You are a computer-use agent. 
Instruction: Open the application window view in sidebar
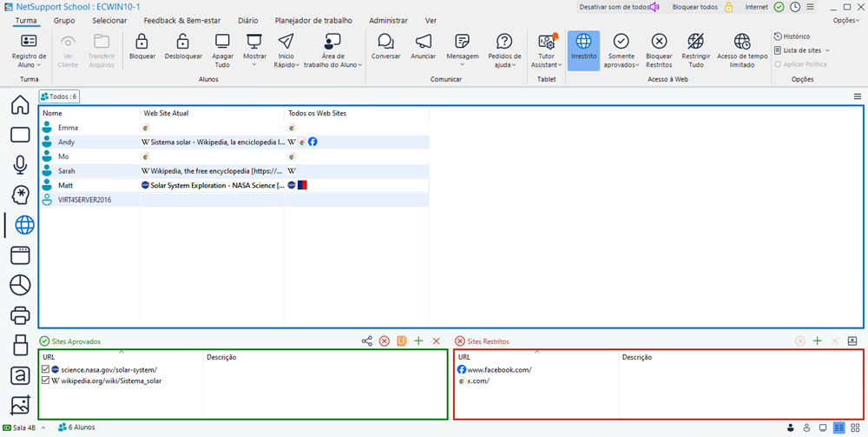(x=21, y=255)
